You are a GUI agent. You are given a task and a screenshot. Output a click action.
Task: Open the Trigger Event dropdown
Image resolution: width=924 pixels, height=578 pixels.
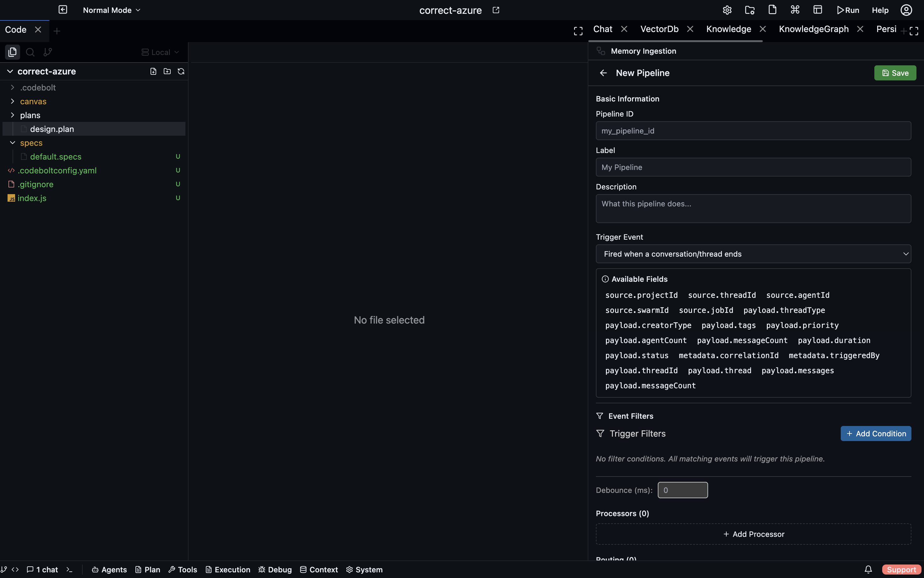click(753, 254)
